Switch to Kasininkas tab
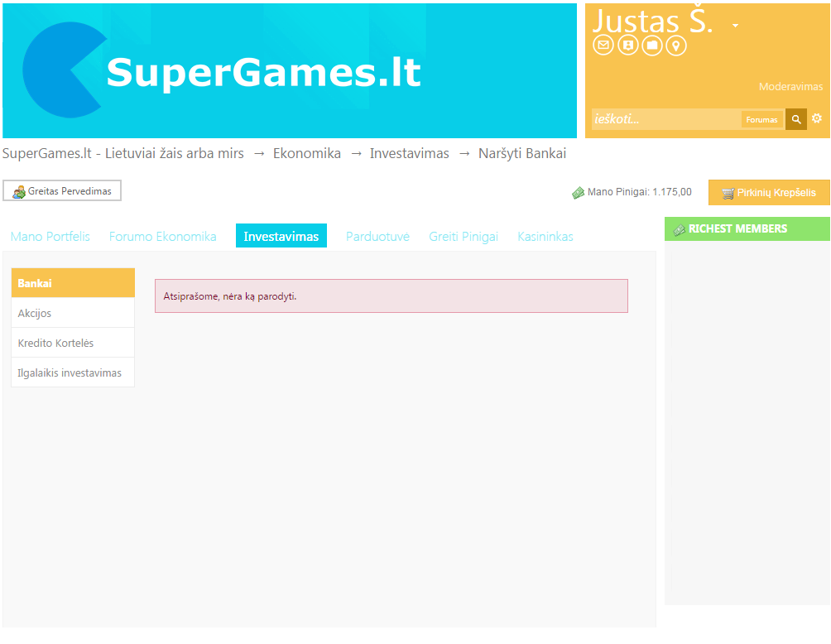831x644 pixels. 545,237
